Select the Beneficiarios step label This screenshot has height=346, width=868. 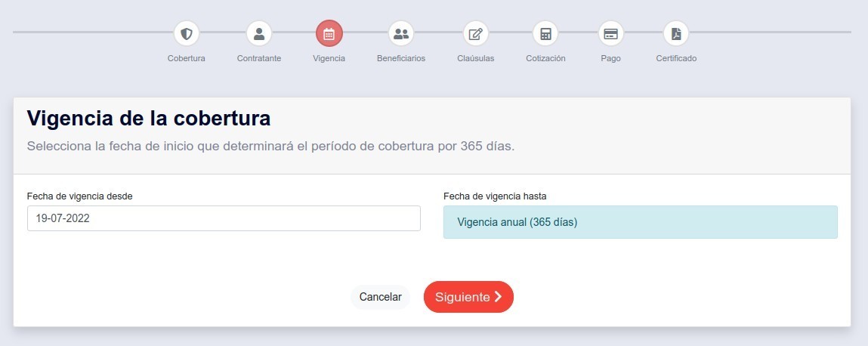[401, 58]
